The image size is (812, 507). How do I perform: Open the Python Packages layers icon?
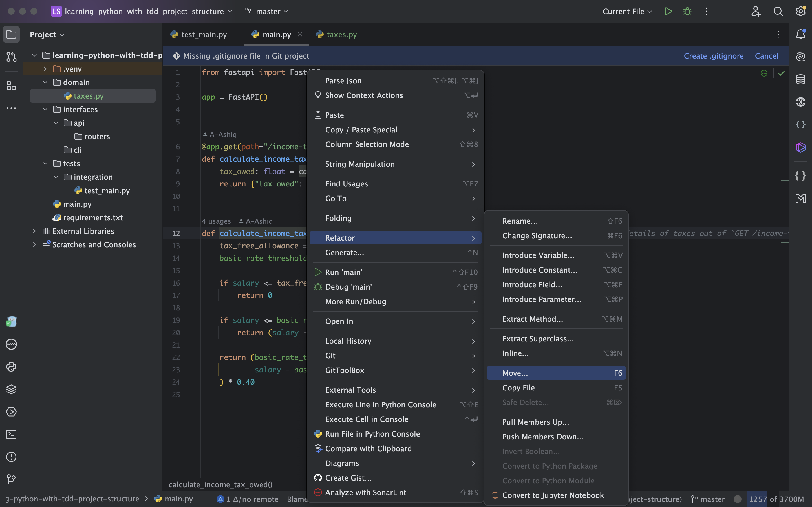[11, 389]
